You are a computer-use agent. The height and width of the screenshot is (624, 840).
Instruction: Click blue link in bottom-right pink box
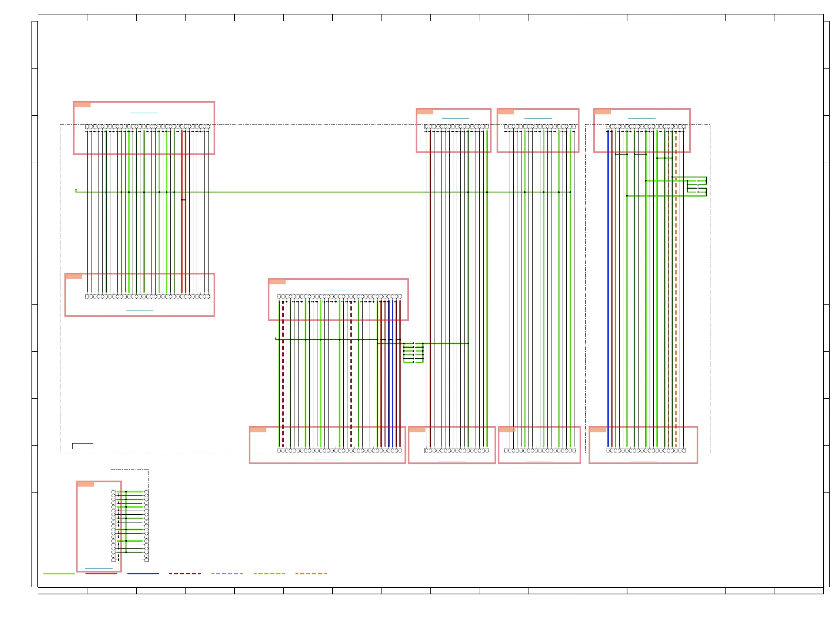(x=643, y=461)
